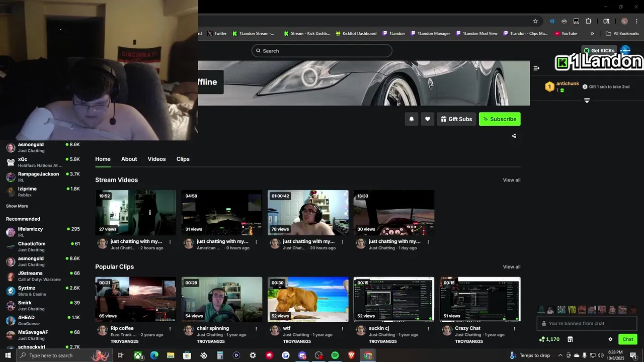Click the 1,170 channel points balance
This screenshot has width=644, height=362.
[549, 339]
